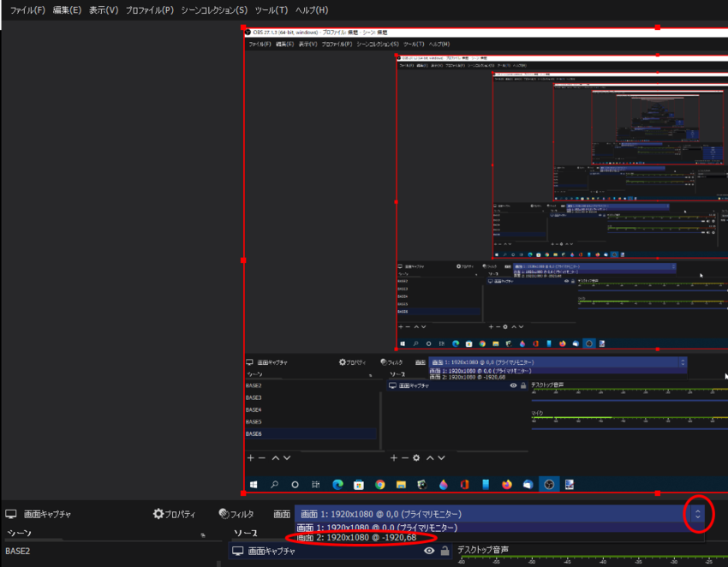728x567 pixels.
Task: Click the float icon on the シーン dock header
Action: (203, 535)
